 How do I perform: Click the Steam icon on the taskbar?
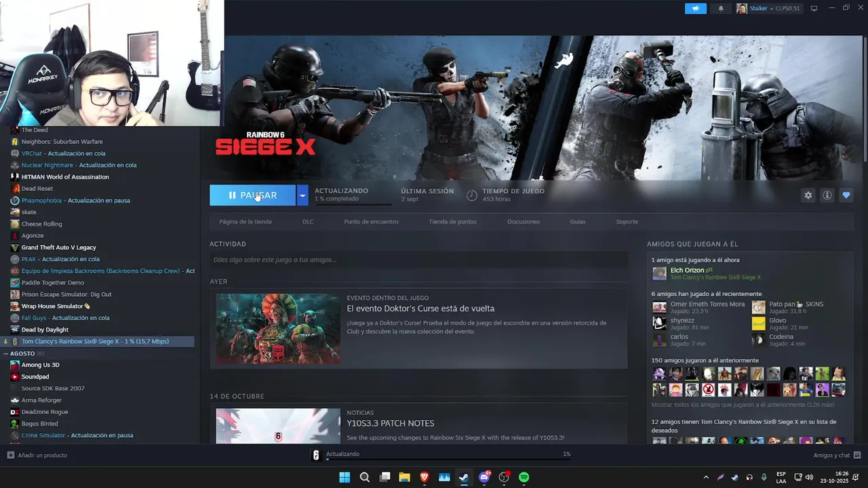point(464,477)
